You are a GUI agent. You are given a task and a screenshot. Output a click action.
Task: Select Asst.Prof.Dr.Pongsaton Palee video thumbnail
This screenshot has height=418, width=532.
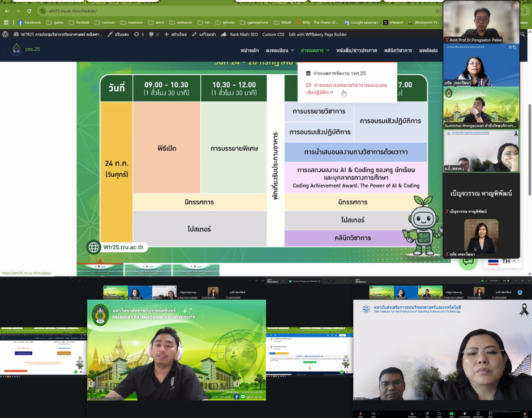481,22
